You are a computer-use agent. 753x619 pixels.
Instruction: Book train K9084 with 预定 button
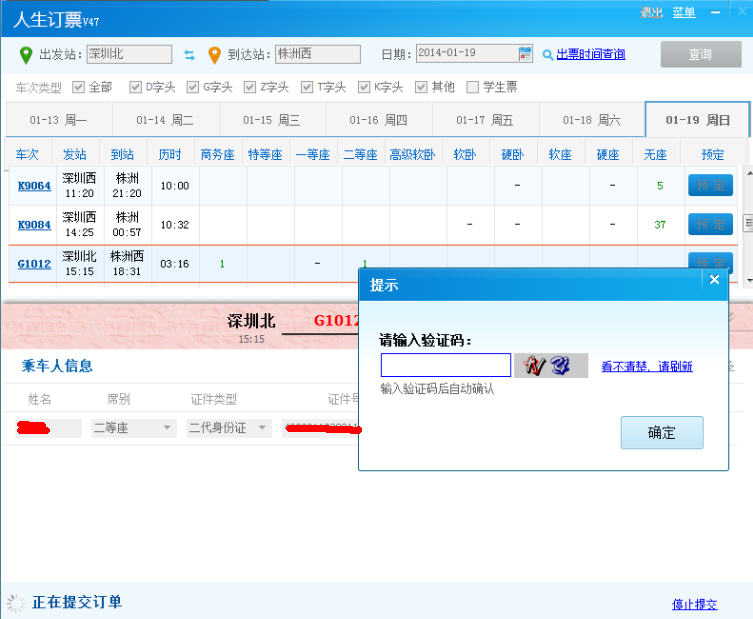point(710,224)
